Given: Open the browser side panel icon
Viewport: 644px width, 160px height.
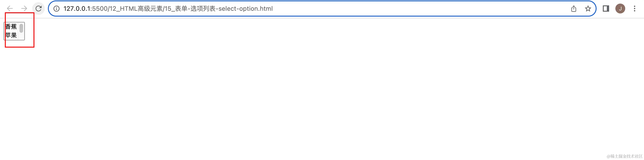Looking at the screenshot, I should 606,8.
